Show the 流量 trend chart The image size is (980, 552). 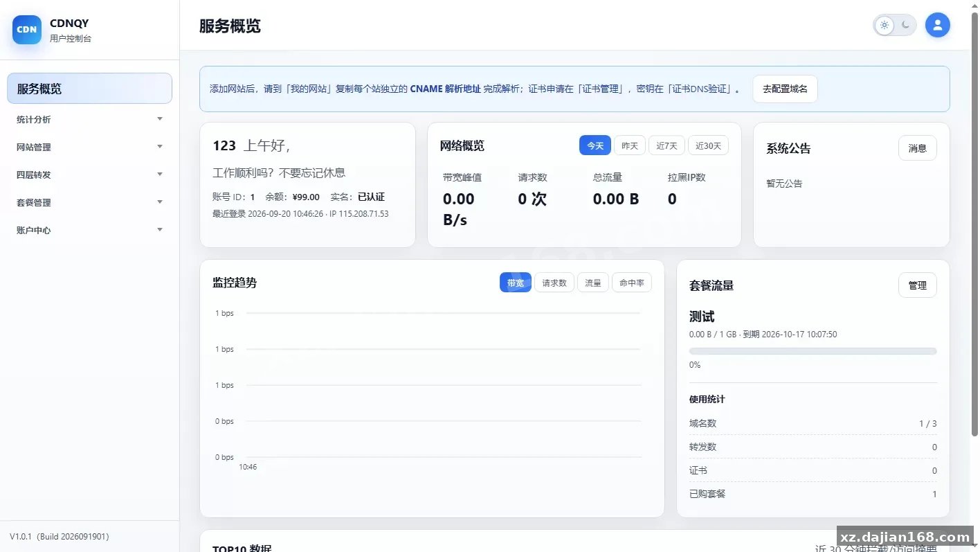(593, 283)
